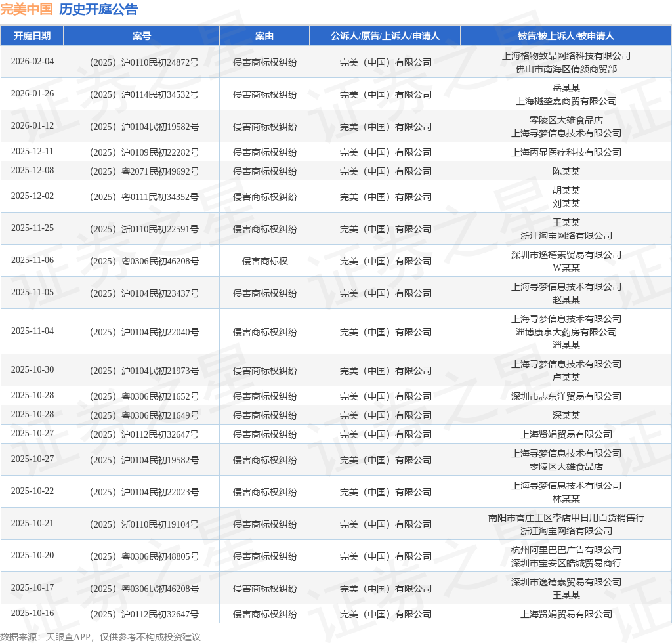Click the '被告/被上诉人/被申请人' column header
This screenshot has width=672, height=643.
(x=566, y=36)
